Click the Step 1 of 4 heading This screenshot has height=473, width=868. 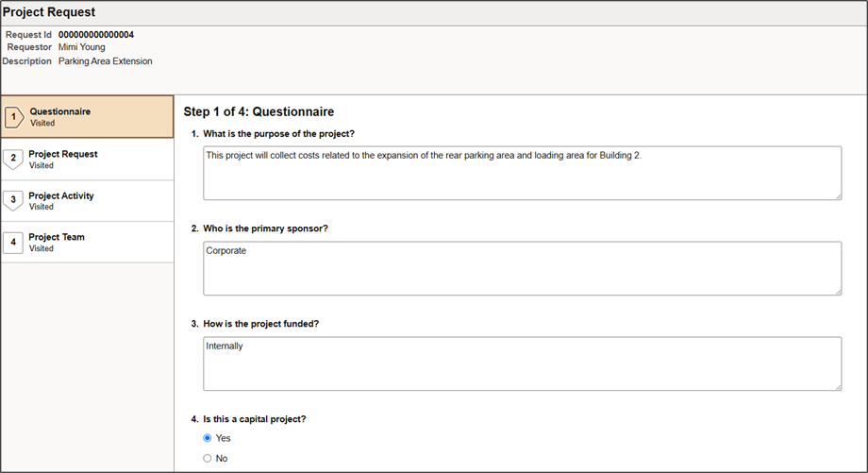259,111
